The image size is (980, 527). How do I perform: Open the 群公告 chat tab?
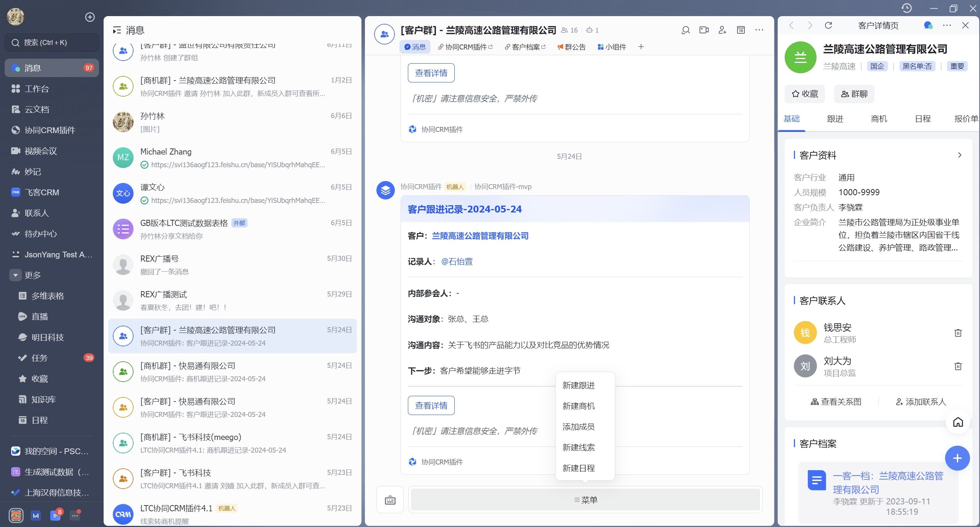coord(572,47)
